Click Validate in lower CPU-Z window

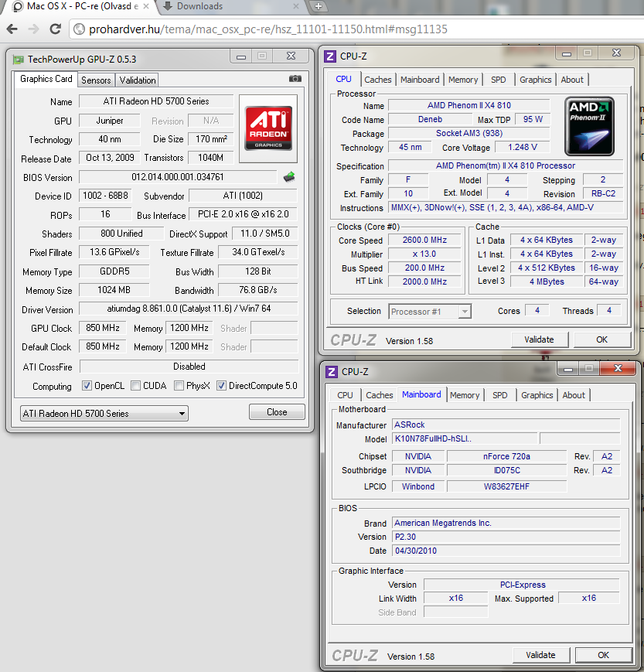(540, 655)
